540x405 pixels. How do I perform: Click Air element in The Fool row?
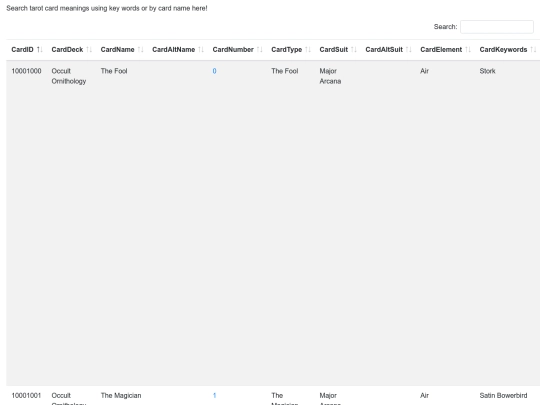424,71
